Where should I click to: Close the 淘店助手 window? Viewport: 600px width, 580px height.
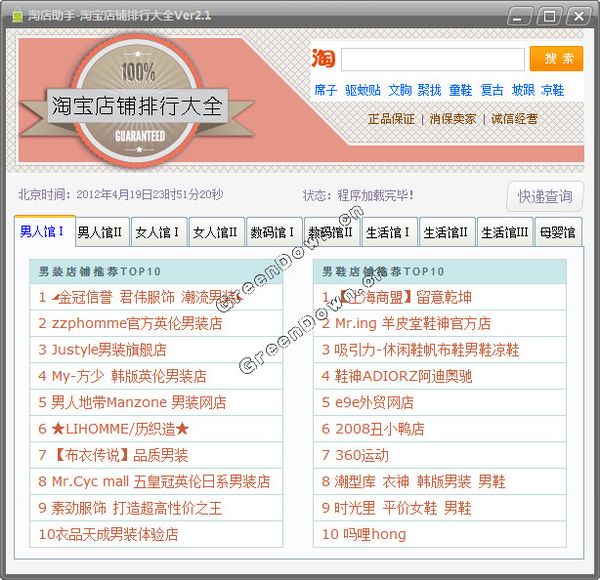click(579, 16)
